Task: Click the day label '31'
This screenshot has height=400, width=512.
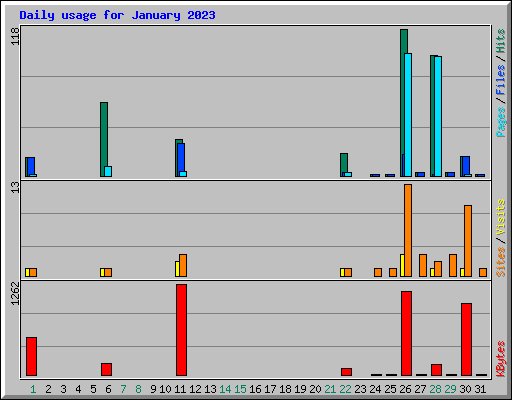Action: pyautogui.click(x=480, y=389)
